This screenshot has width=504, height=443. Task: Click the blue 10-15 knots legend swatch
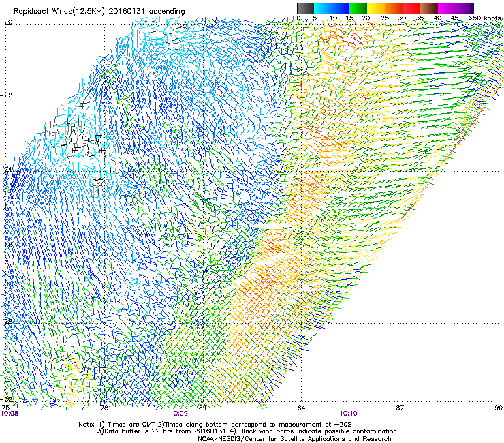click(x=341, y=8)
